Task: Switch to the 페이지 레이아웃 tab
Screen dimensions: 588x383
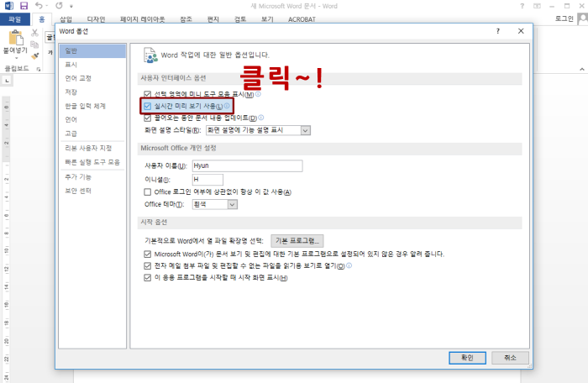Action: click(142, 19)
